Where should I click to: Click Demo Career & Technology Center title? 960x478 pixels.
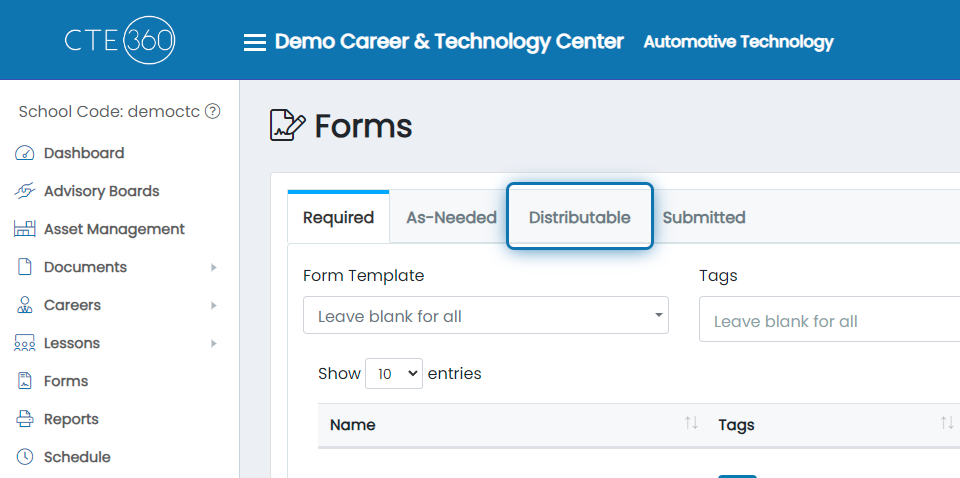pyautogui.click(x=449, y=42)
